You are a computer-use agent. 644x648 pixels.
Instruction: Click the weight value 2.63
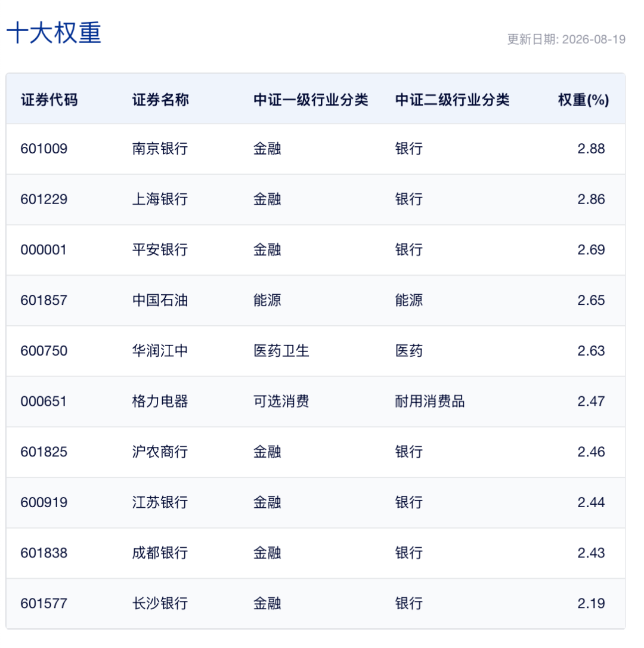point(591,351)
